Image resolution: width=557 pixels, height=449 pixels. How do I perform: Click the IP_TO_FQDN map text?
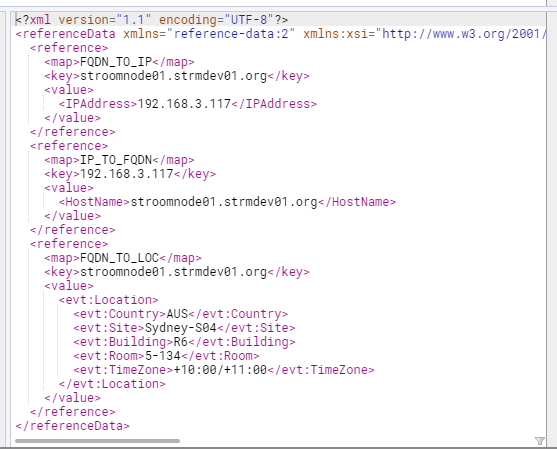click(x=116, y=160)
